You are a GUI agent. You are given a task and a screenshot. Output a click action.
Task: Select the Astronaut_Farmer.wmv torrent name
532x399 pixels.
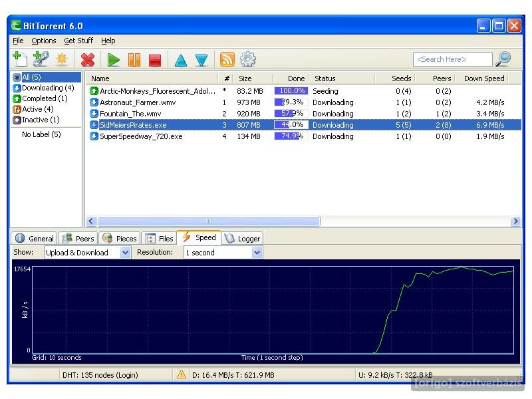[x=138, y=102]
